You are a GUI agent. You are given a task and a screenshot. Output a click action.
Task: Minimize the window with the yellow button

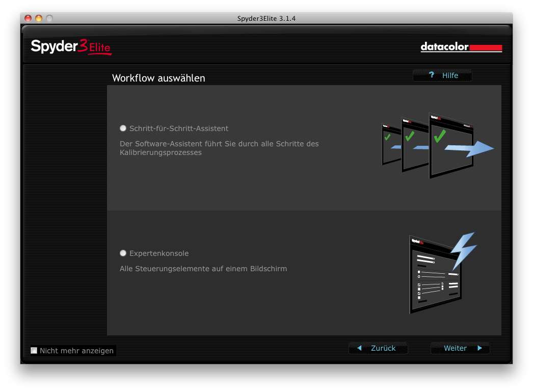tap(39, 18)
